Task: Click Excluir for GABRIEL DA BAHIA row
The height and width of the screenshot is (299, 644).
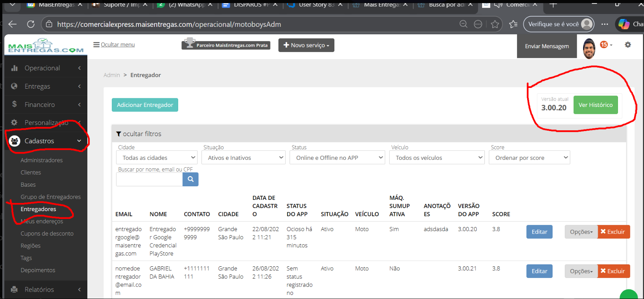Action: click(614, 271)
